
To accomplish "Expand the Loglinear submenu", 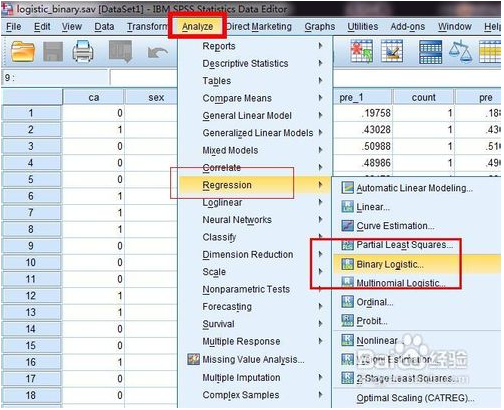I will click(x=255, y=202).
